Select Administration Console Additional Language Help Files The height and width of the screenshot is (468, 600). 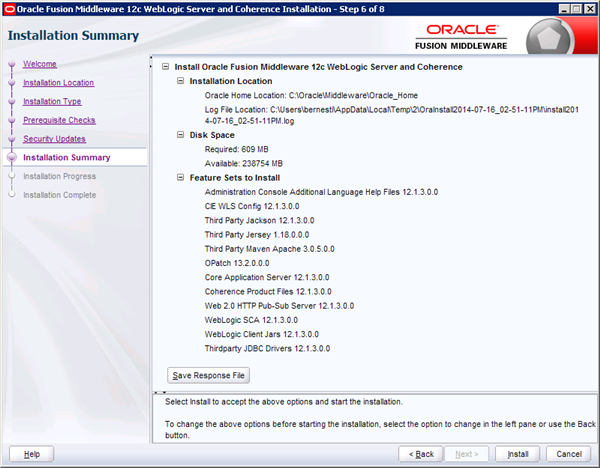click(321, 192)
